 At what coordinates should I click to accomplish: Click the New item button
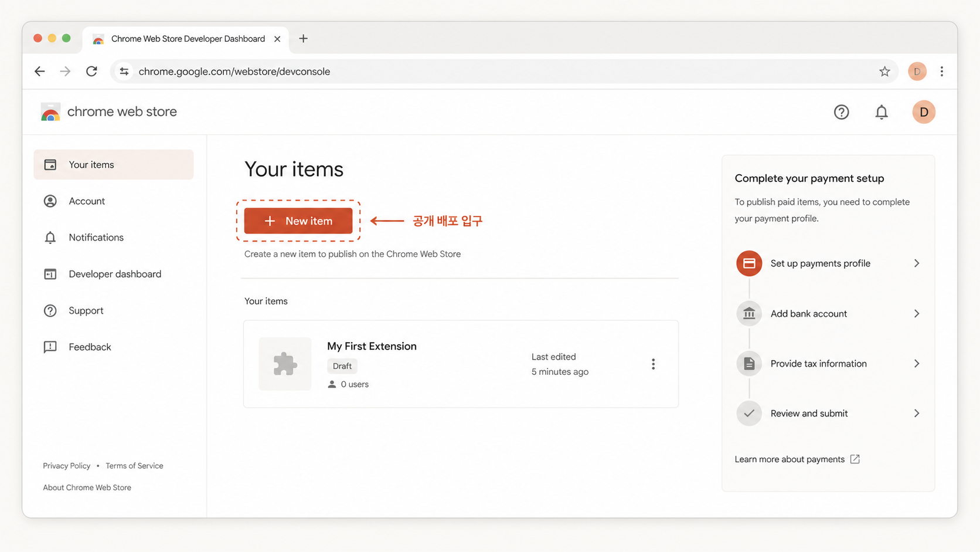[298, 221]
